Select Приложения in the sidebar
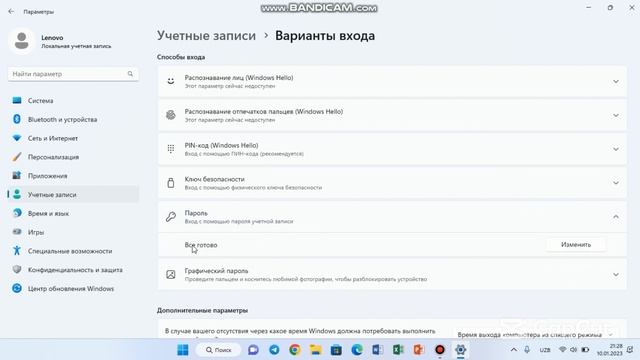This screenshot has height=360, width=640. pos(73,176)
